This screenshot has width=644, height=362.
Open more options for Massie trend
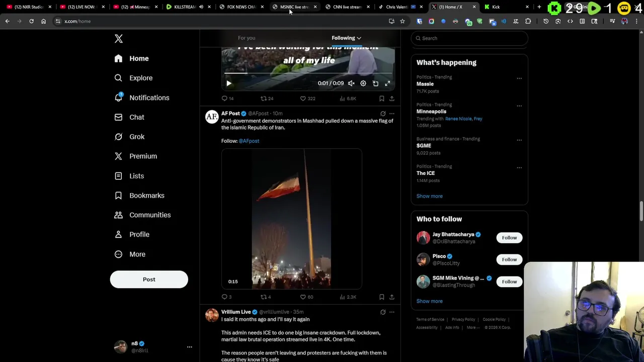pos(519,78)
